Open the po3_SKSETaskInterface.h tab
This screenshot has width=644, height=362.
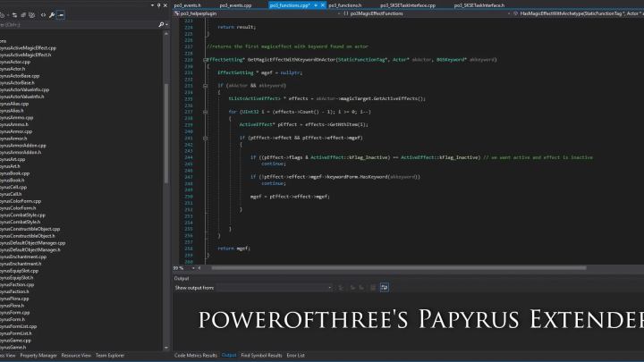coord(479,5)
